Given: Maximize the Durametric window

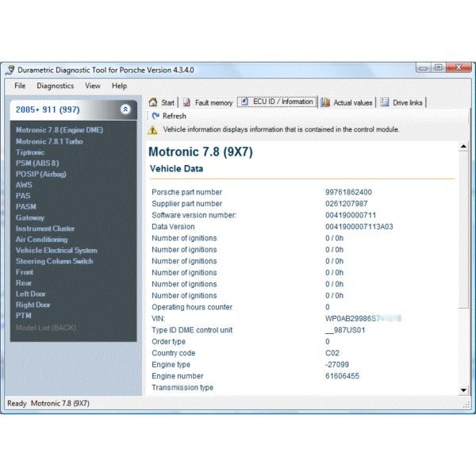Looking at the screenshot, I should point(438,69).
